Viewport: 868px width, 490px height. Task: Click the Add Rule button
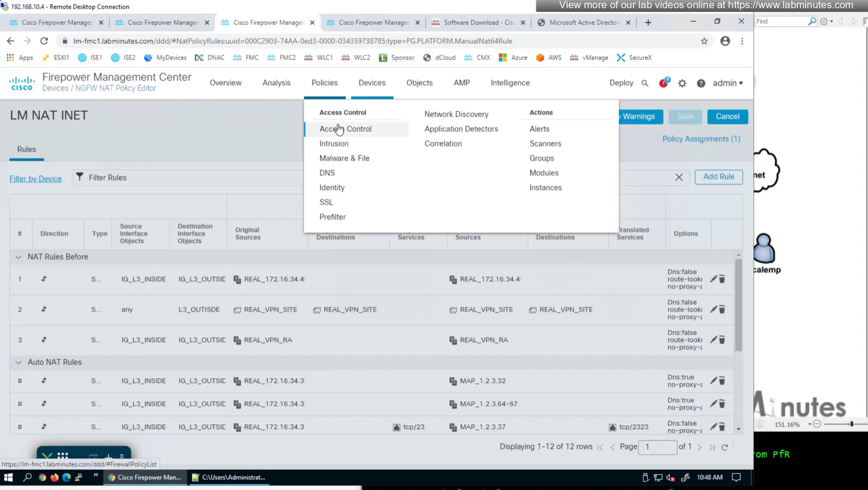(x=718, y=177)
